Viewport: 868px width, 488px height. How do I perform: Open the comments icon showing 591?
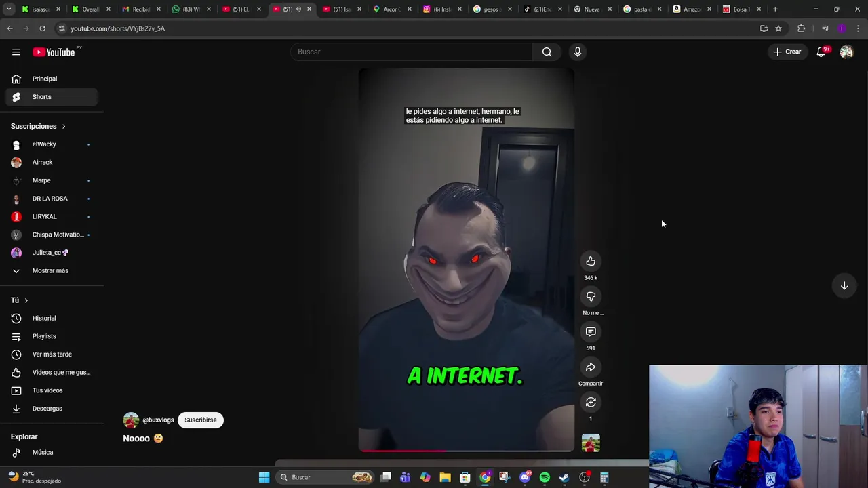591,331
